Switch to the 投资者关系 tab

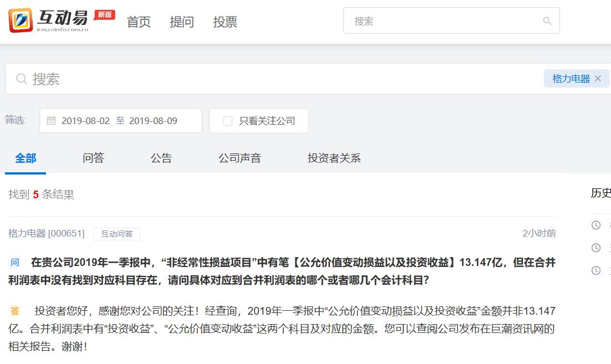pos(333,158)
